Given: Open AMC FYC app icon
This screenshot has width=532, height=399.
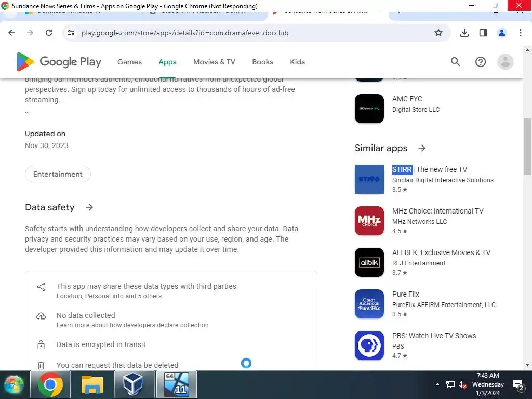Looking at the screenshot, I should coord(369,109).
